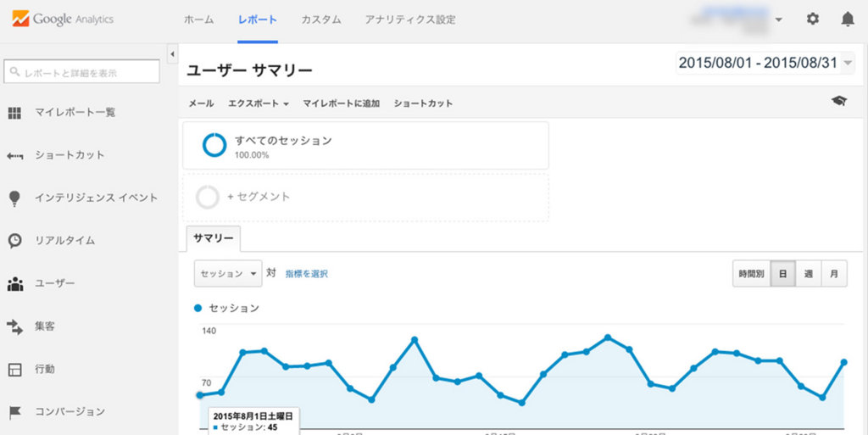Open the date range dropdown arrow
Image resolution: width=868 pixels, height=435 pixels.
(847, 64)
